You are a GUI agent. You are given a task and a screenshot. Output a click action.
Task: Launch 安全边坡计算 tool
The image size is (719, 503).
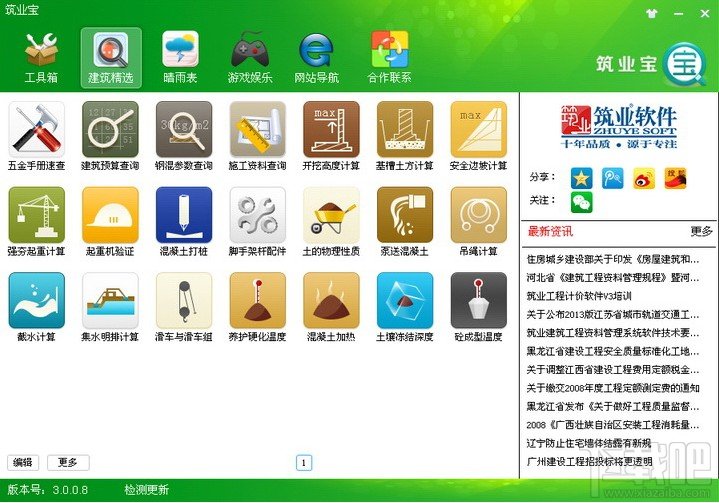coord(479,137)
